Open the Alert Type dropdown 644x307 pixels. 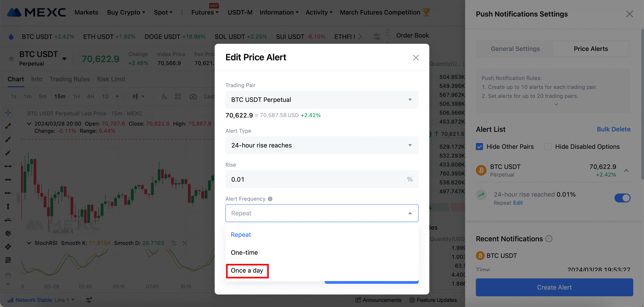click(322, 145)
